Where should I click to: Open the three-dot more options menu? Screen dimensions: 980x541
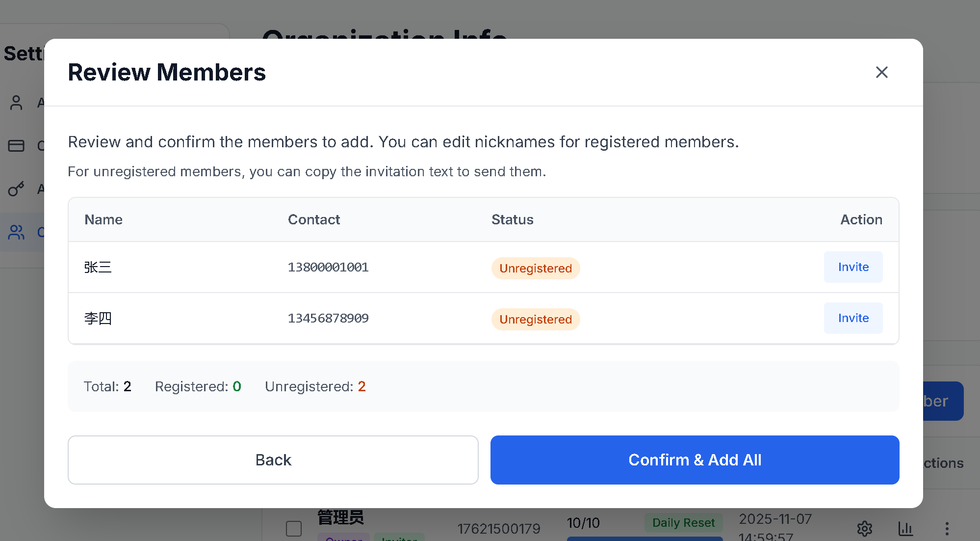947,529
